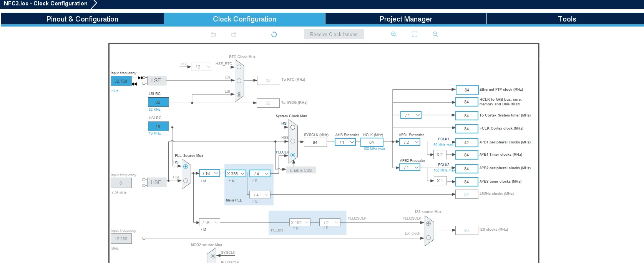Open the Tools tab
Screen dimensions: 644x263
coord(567,19)
